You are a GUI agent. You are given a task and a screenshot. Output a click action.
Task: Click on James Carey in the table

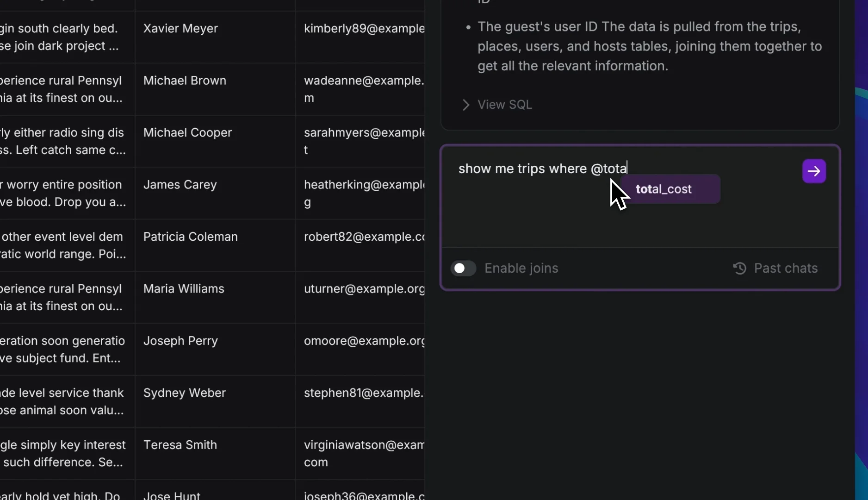coord(180,185)
